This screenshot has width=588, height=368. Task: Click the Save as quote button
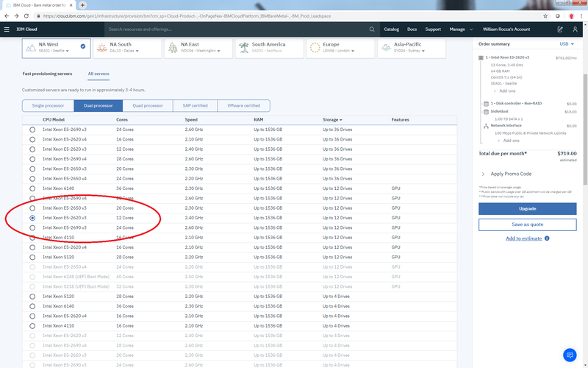coord(527,224)
